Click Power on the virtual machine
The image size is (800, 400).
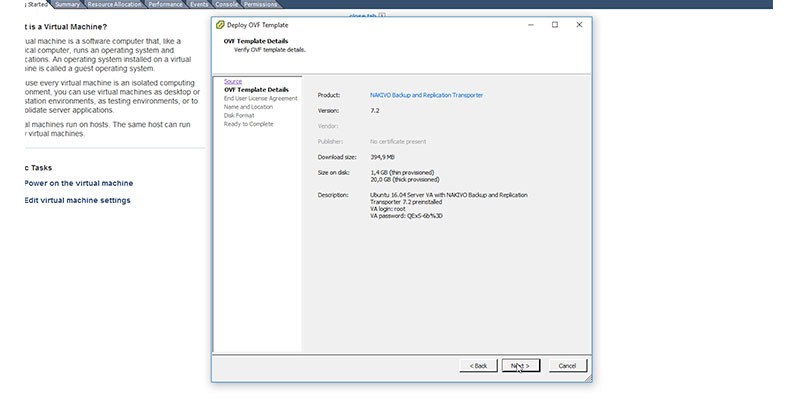point(79,183)
